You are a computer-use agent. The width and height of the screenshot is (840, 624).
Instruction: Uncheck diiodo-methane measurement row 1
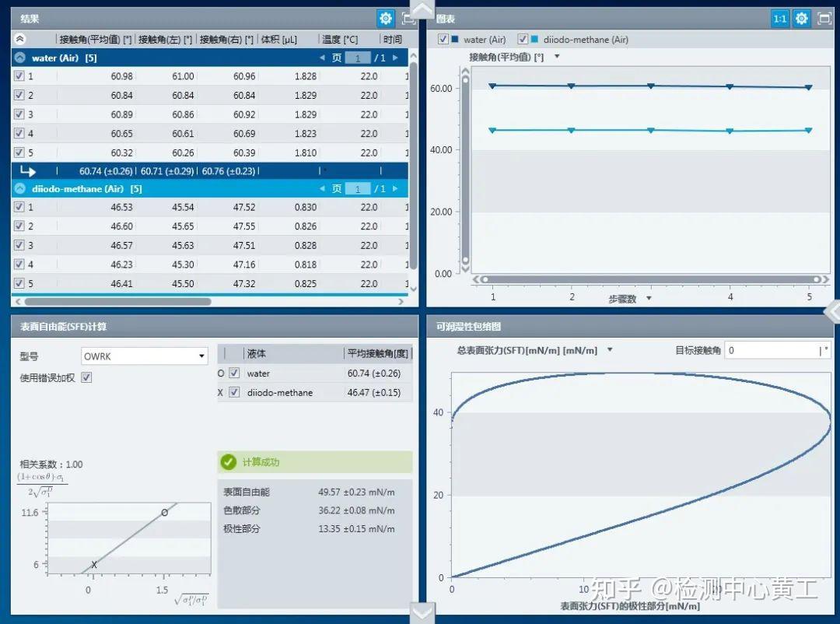(x=19, y=207)
